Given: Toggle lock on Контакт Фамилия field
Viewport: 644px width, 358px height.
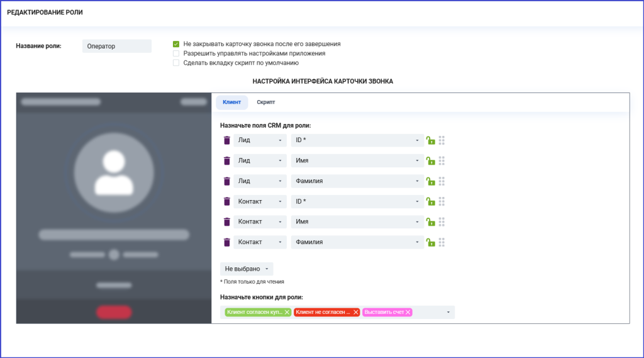Looking at the screenshot, I should 430,242.
